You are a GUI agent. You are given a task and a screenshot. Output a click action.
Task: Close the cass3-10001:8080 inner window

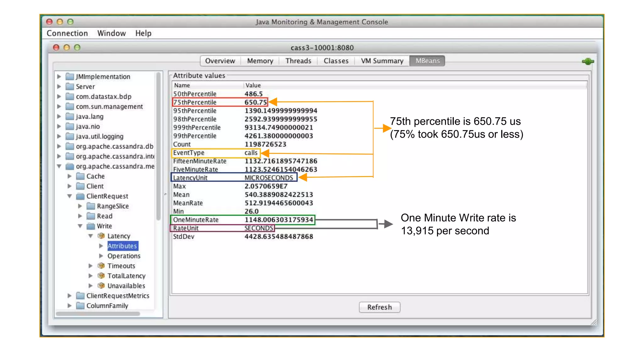56,47
